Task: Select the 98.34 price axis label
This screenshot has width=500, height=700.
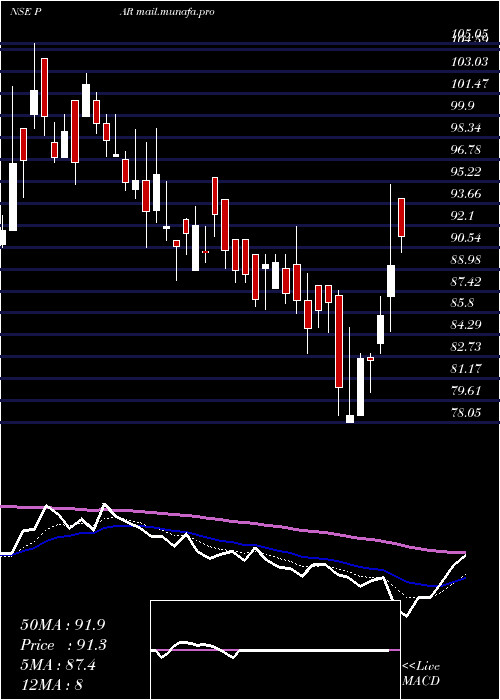Action: 468,128
